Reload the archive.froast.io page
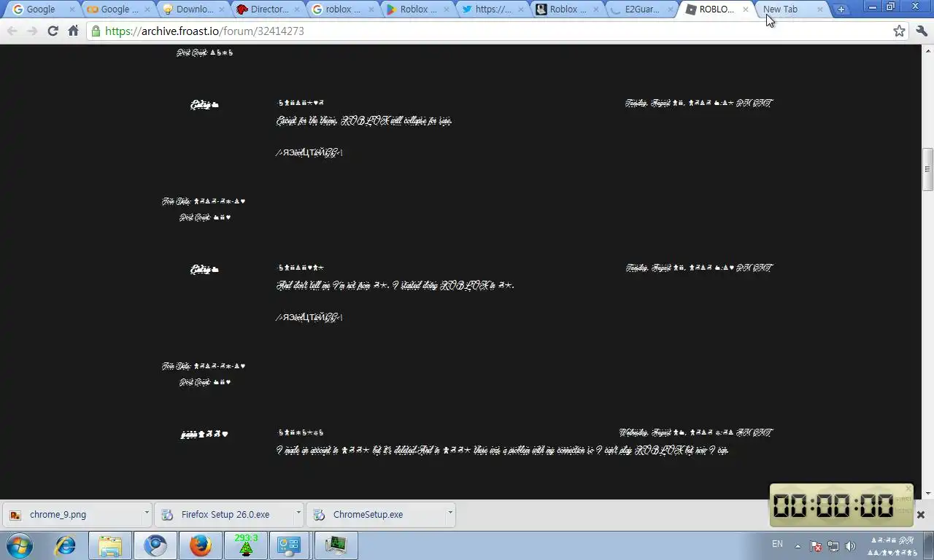 pyautogui.click(x=53, y=31)
